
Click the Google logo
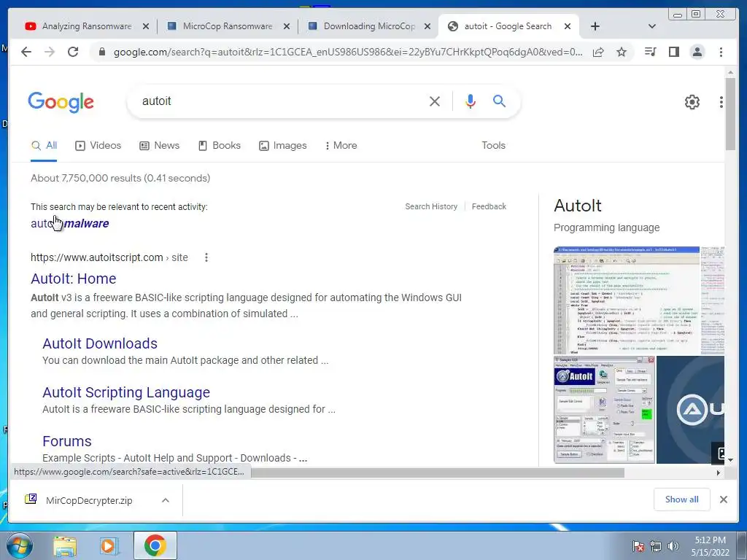[x=61, y=101]
